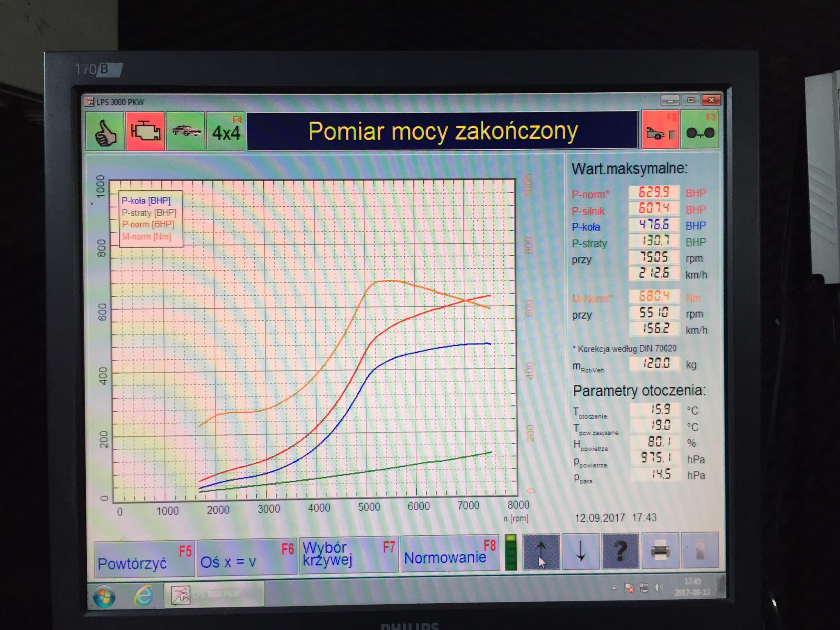The width and height of the screenshot is (840, 630).
Task: Toggle the 4x4 drive mode button
Action: [x=226, y=132]
